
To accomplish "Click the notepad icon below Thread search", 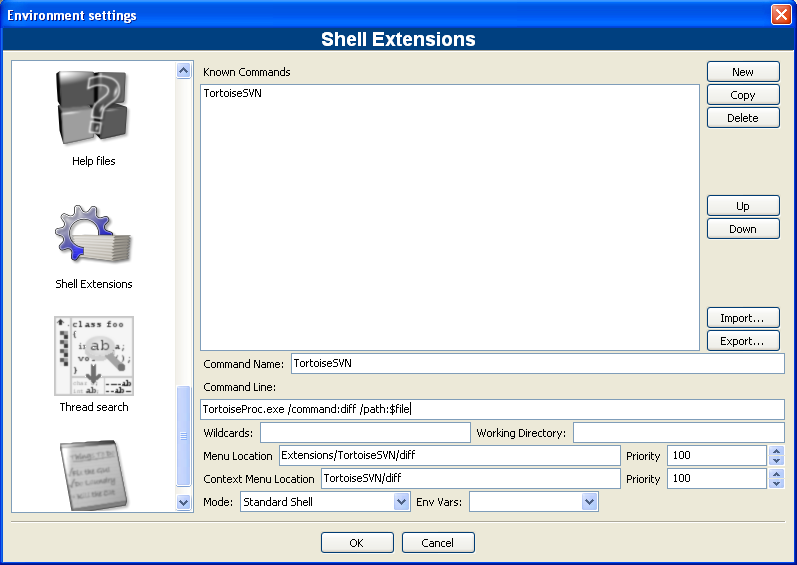I will tap(94, 475).
